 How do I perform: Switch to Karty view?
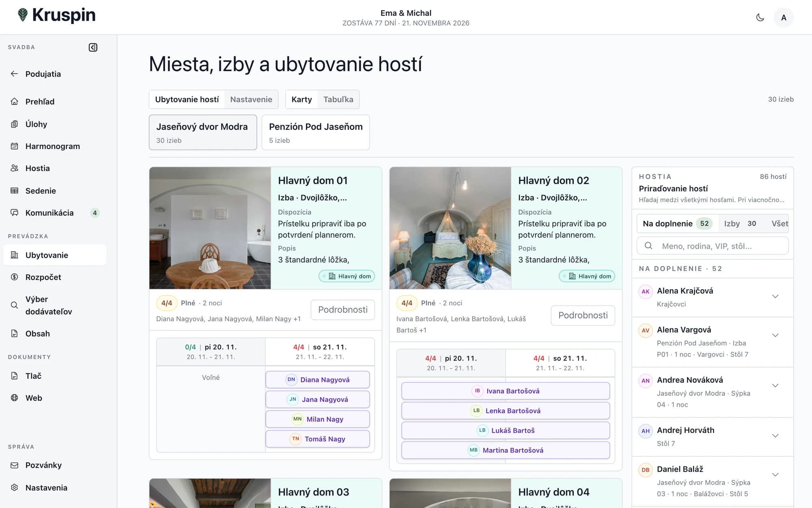[x=302, y=100]
